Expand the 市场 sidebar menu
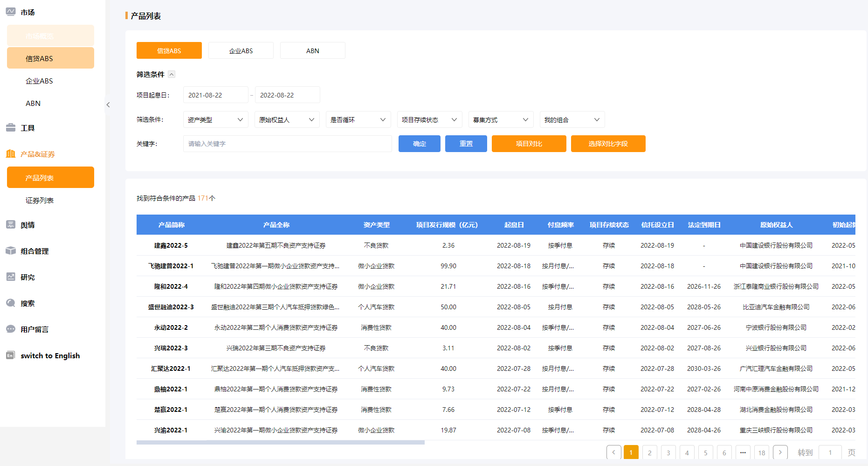 coord(28,12)
